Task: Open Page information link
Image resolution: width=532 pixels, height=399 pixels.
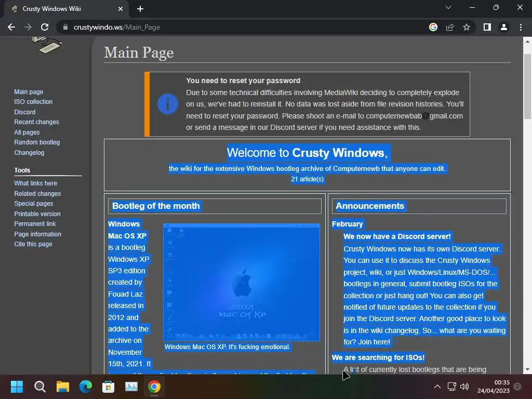Action: click(37, 234)
